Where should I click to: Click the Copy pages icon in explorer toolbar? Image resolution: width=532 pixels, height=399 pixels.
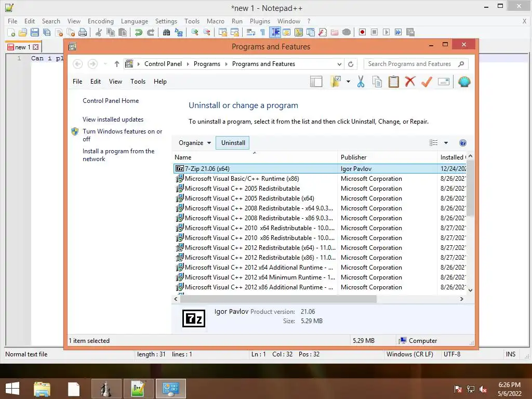[377, 82]
